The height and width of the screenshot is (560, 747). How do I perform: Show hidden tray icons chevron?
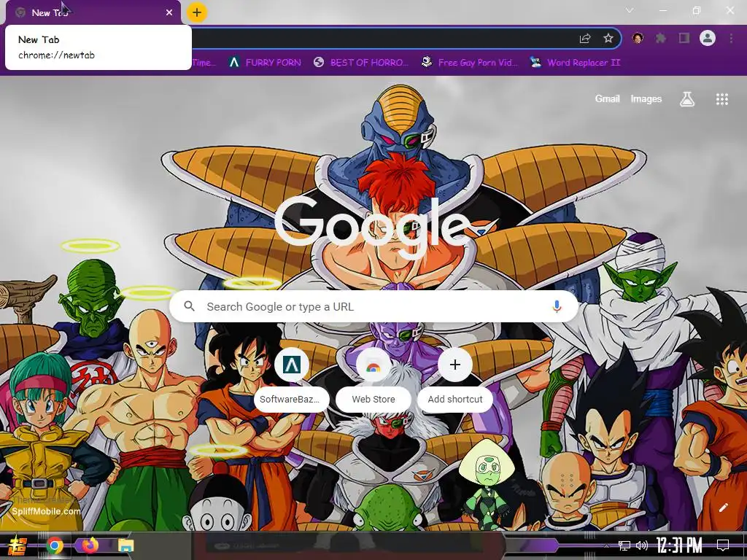click(x=606, y=545)
